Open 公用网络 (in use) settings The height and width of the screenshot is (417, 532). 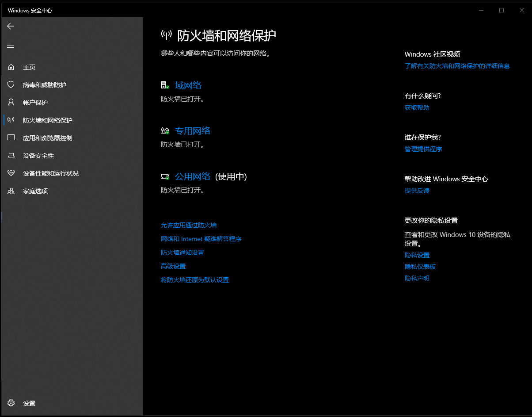tap(193, 176)
